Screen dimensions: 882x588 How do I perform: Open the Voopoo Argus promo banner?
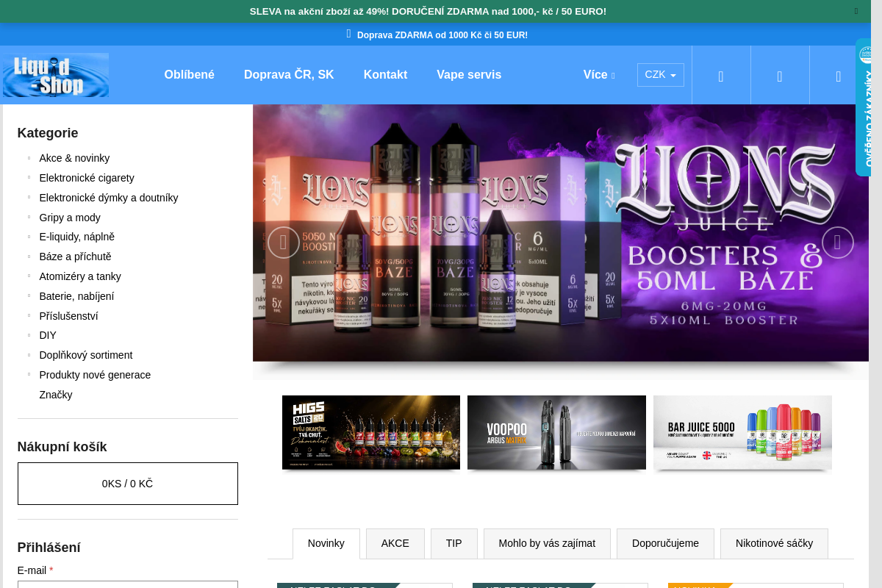556,433
